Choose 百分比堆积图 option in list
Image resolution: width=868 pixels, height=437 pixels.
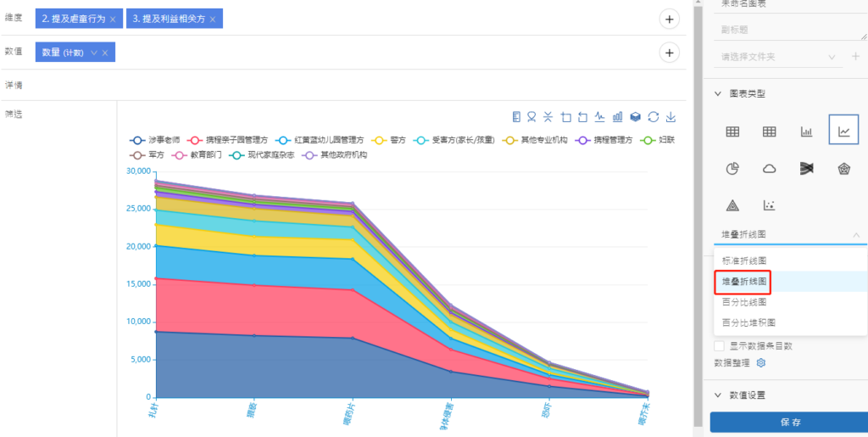pos(748,322)
